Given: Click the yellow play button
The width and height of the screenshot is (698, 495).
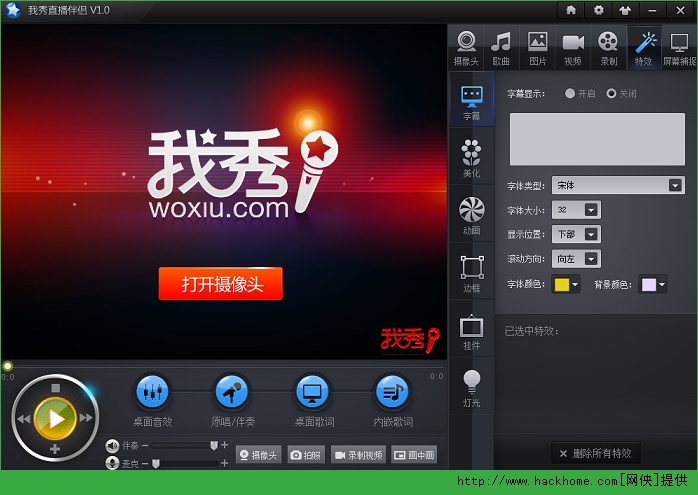Looking at the screenshot, I should (x=55, y=418).
